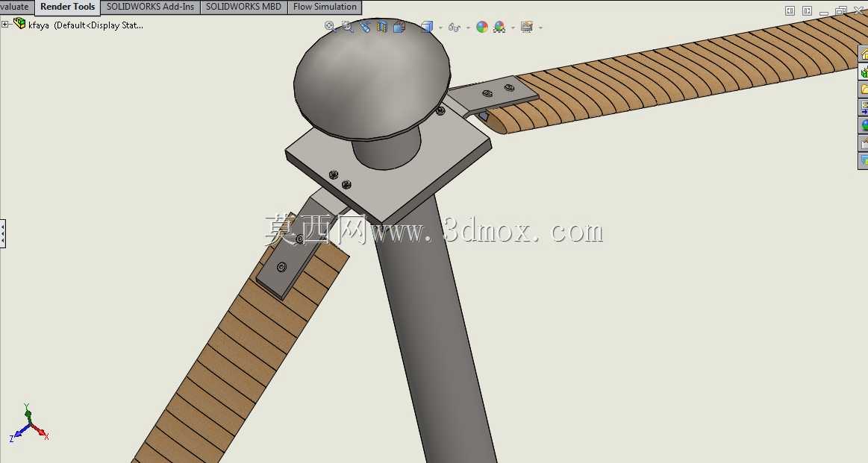Screen dimensions: 868x463
Task: Click the Display Style cube icon
Action: click(427, 27)
